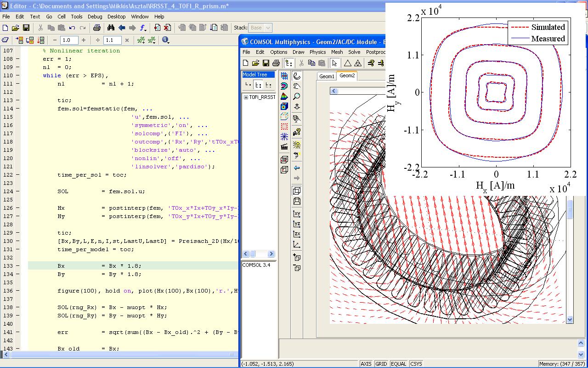Click the COMSOL print icon
This screenshot has width=588, height=368.
276,63
